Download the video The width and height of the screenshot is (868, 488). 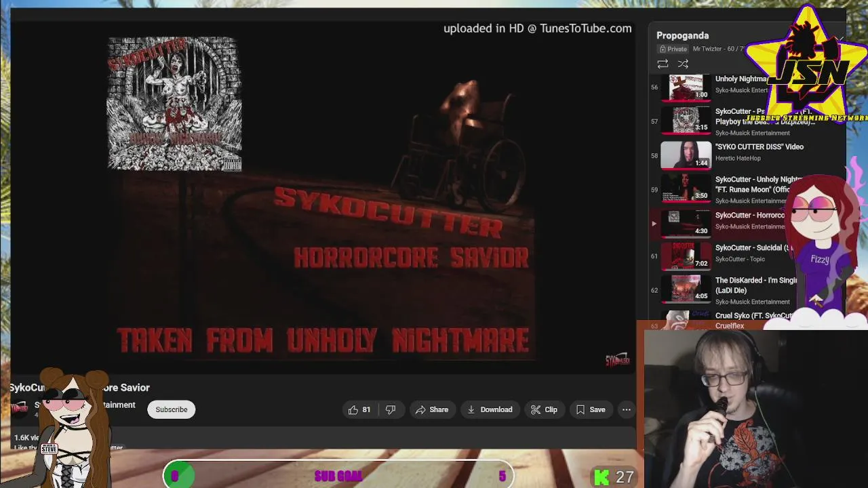pos(490,409)
